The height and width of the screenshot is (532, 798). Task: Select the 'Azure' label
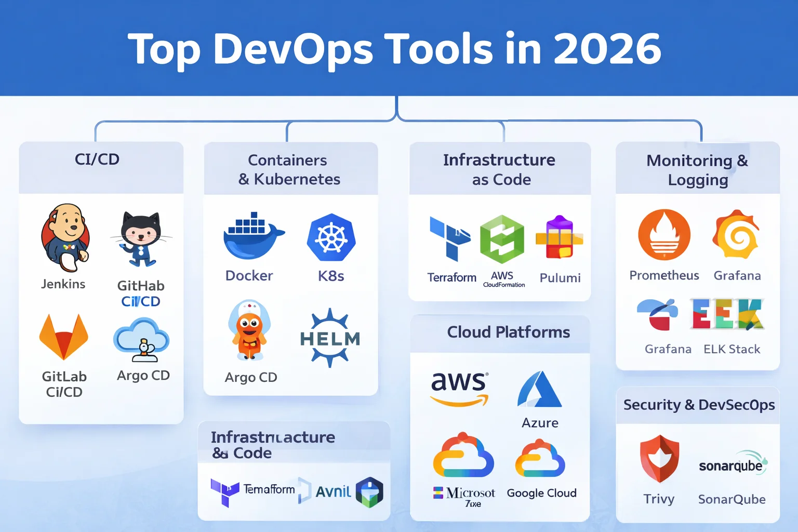pos(540,423)
